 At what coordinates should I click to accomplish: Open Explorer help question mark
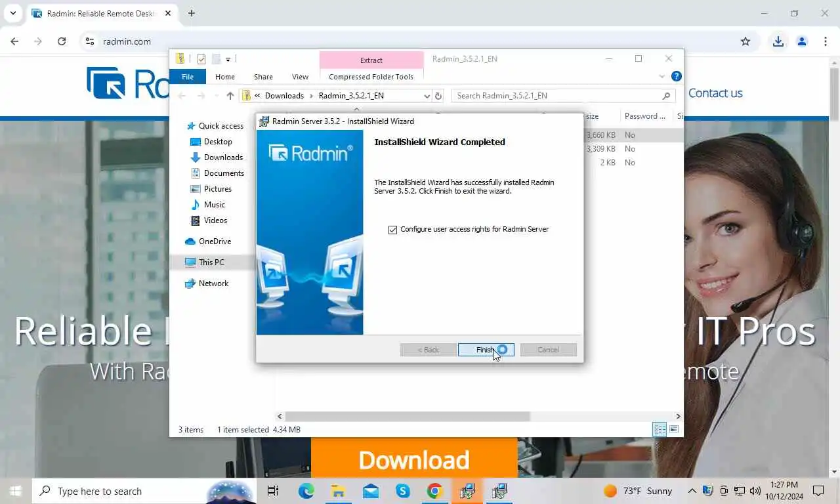pyautogui.click(x=677, y=77)
